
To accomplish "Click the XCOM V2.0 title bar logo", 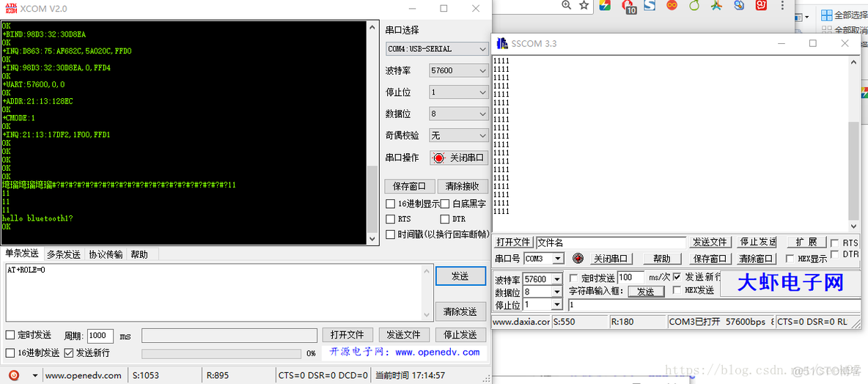I will (x=10, y=8).
